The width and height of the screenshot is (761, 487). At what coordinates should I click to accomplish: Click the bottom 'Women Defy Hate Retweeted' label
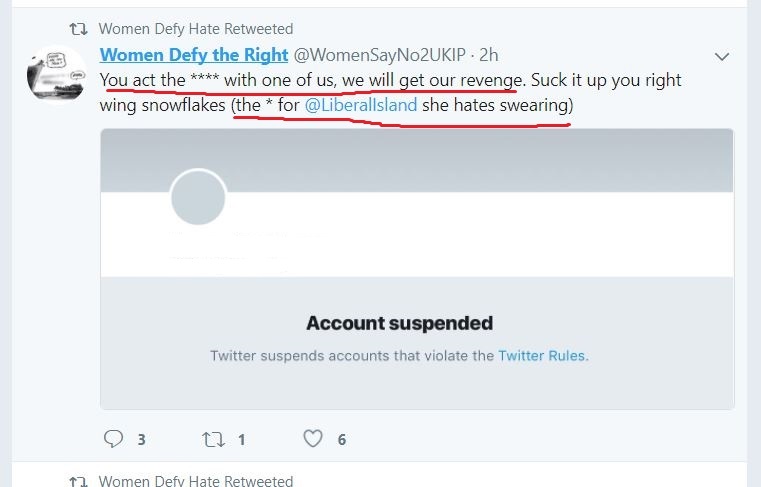point(195,481)
